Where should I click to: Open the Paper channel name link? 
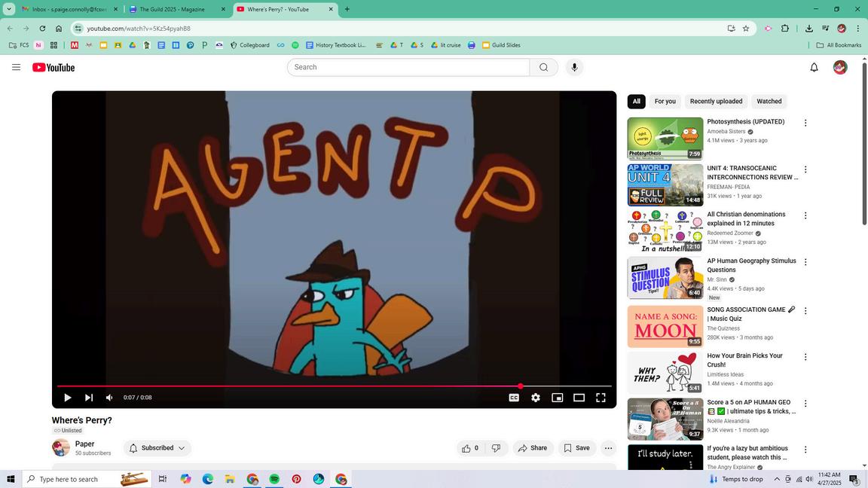84,444
